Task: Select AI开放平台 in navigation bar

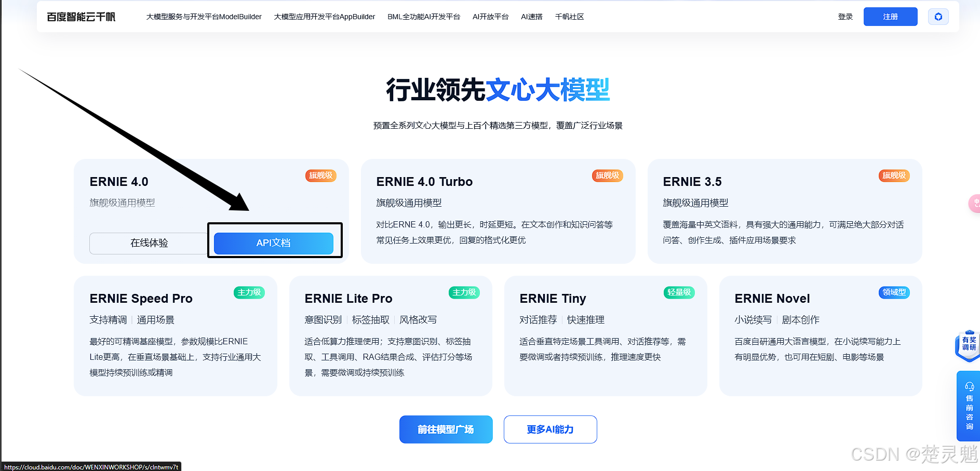Action: [490, 17]
